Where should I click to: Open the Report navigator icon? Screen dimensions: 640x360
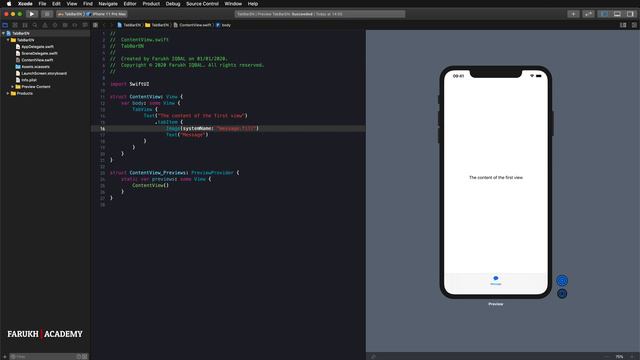tap(85, 25)
